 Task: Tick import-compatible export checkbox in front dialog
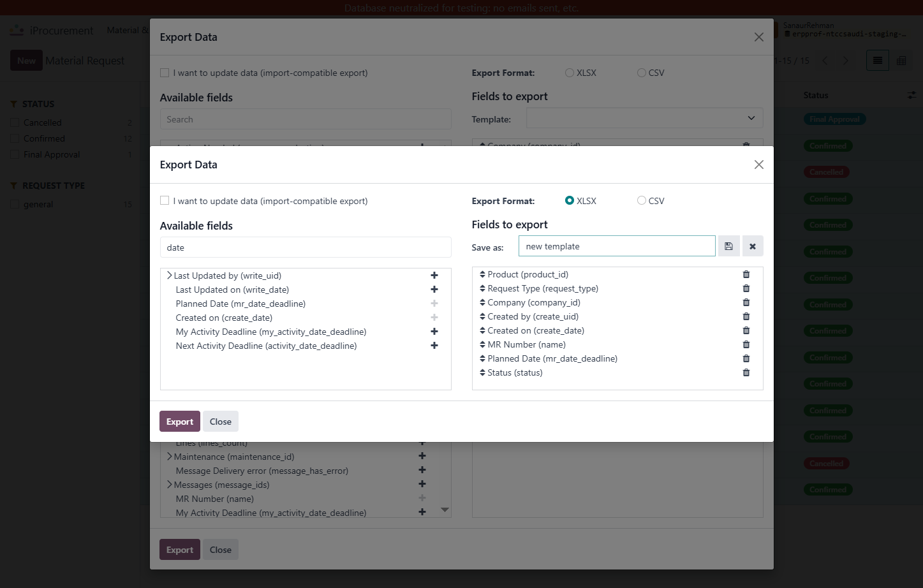(x=165, y=200)
